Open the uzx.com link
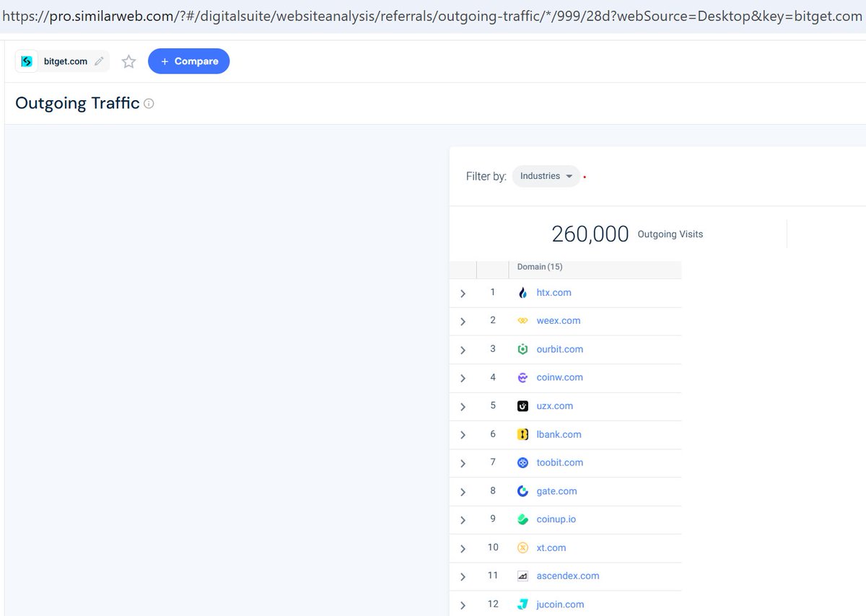866x616 pixels. click(555, 406)
